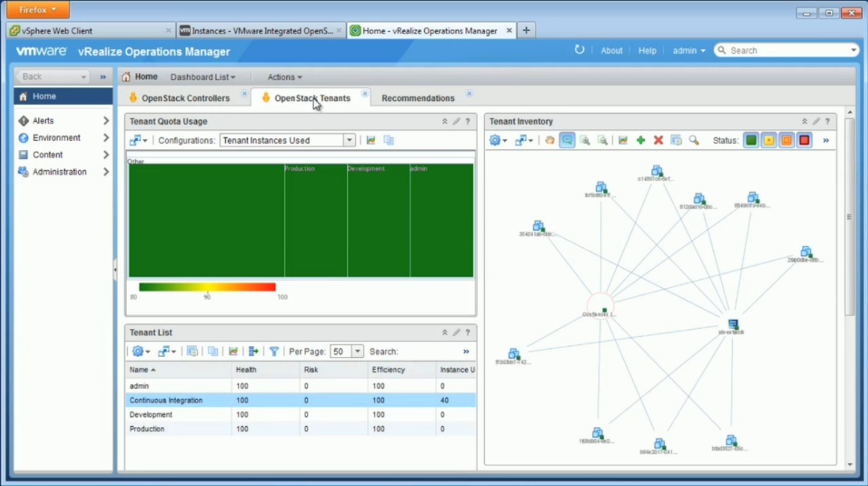
Task: Click the server node at the graph's right hub
Action: click(x=733, y=324)
